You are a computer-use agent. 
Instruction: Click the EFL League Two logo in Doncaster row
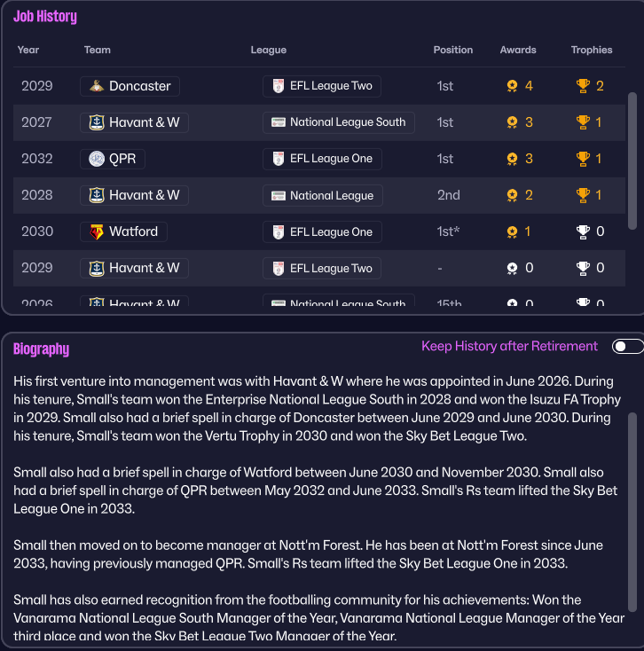point(279,86)
